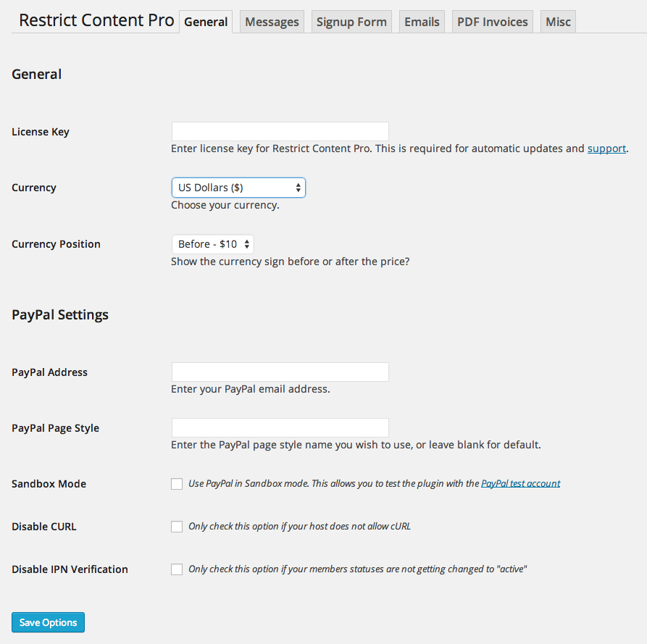Click the License Key input field
647x644 pixels.
(x=280, y=132)
